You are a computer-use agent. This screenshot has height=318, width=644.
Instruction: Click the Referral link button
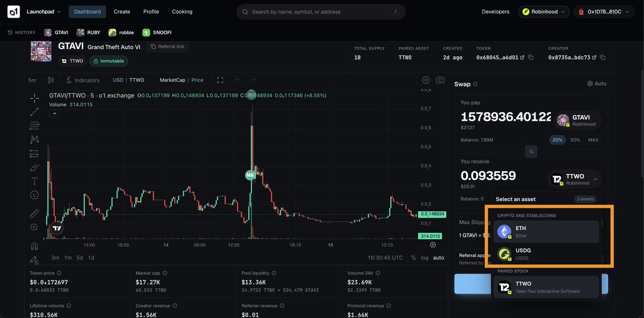coord(167,47)
